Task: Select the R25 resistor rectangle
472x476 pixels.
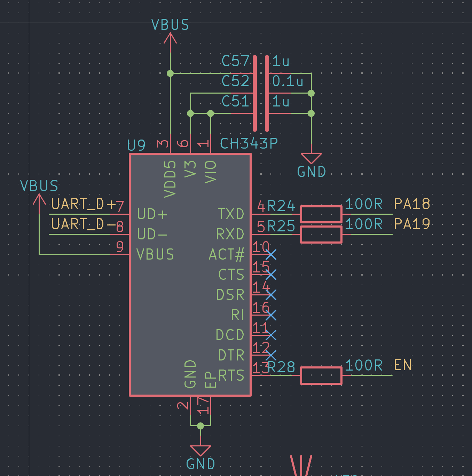Action: click(321, 235)
